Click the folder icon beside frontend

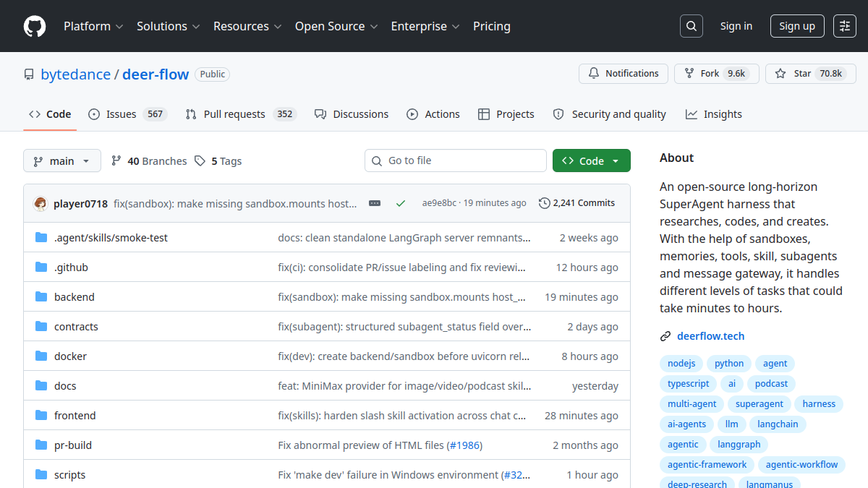tap(41, 416)
